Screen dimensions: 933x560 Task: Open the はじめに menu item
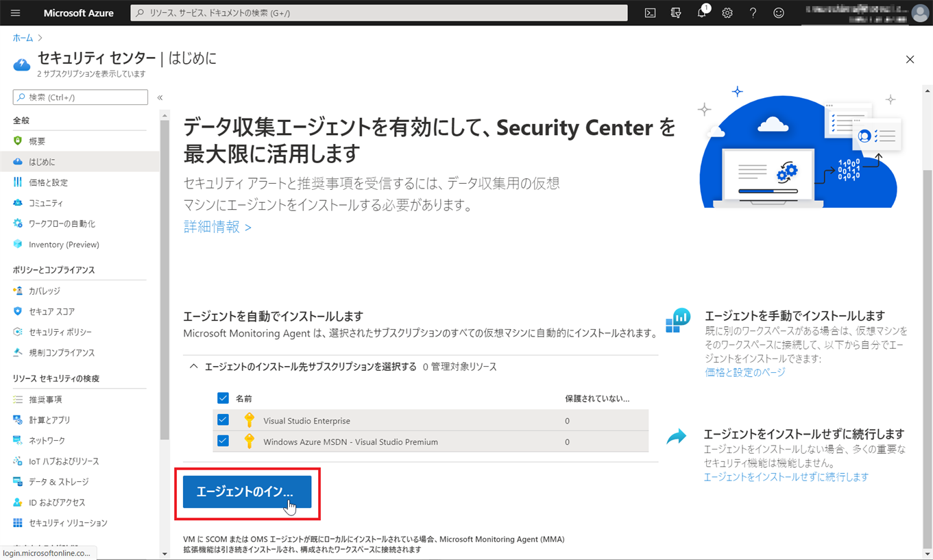[80, 162]
